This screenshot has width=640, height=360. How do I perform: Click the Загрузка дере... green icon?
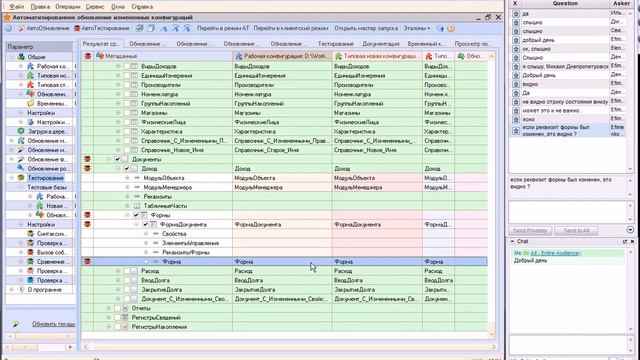pos(21,131)
